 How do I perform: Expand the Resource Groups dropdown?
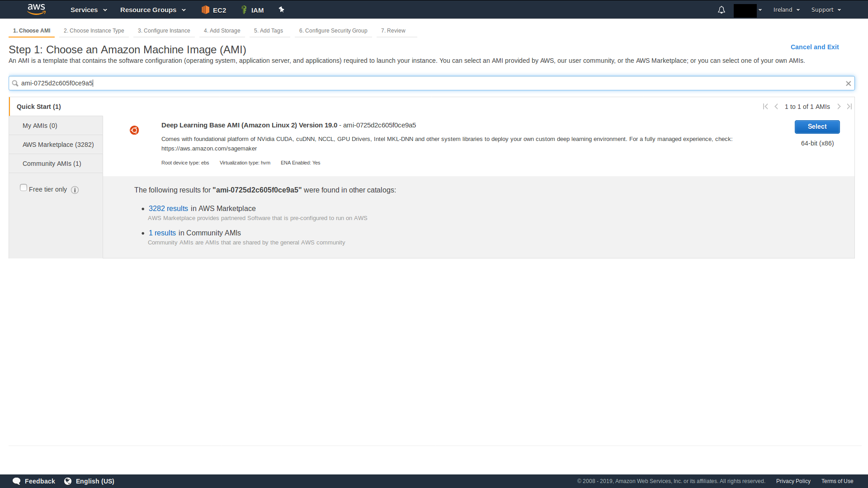(x=152, y=9)
